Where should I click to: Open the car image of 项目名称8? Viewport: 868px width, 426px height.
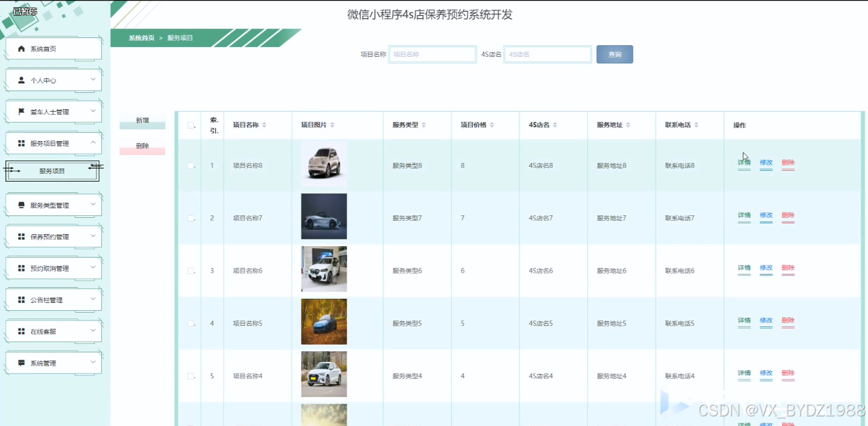(x=324, y=164)
